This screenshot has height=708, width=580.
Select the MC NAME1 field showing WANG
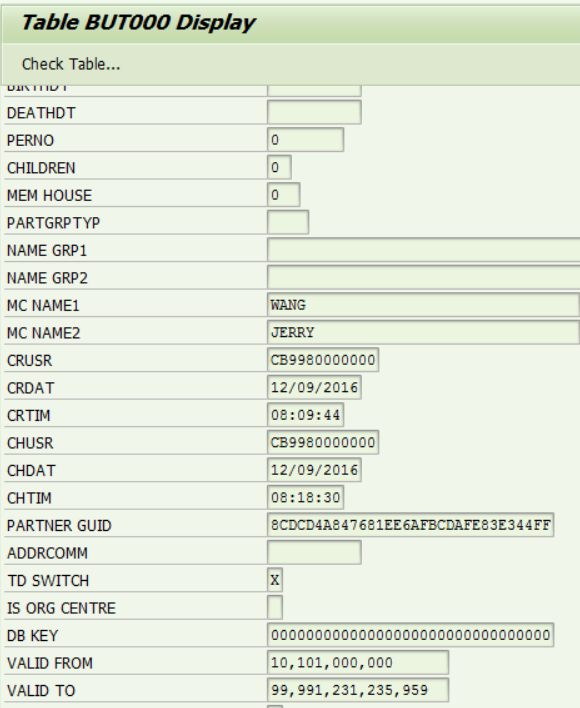tap(423, 305)
